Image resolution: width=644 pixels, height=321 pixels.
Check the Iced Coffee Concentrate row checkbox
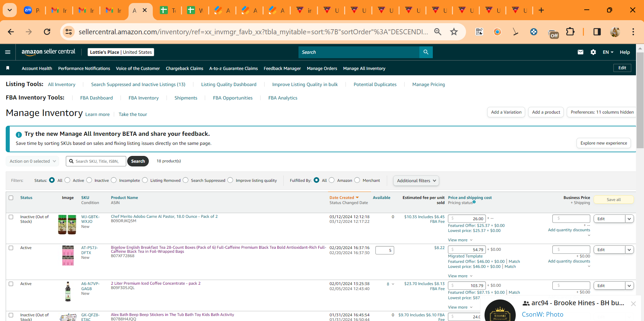[x=11, y=284]
